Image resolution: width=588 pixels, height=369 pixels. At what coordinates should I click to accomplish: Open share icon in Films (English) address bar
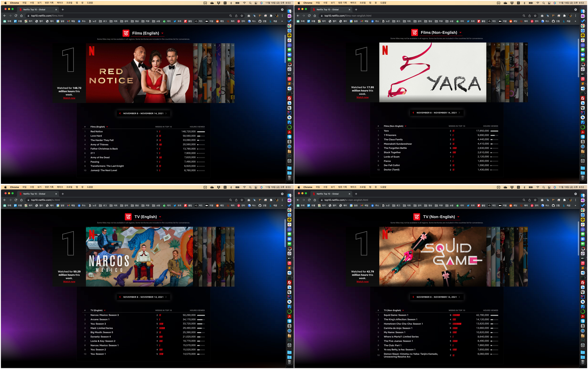[236, 16]
